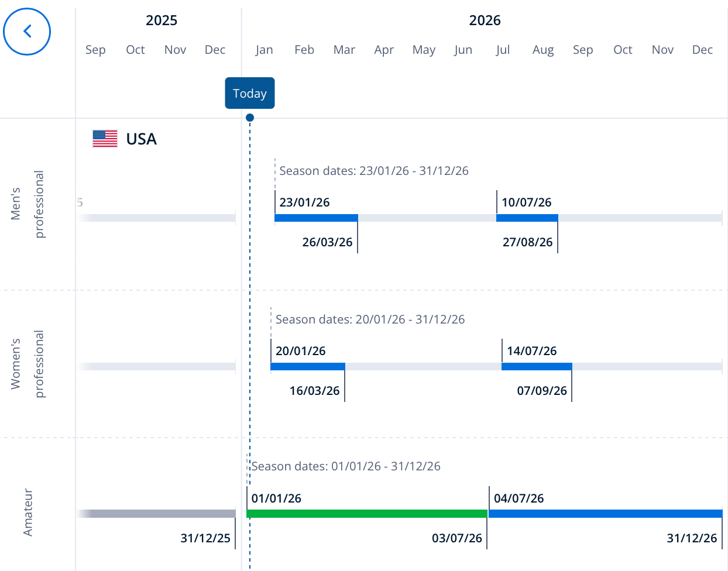
Task: Click the USA flag icon
Action: (x=106, y=139)
